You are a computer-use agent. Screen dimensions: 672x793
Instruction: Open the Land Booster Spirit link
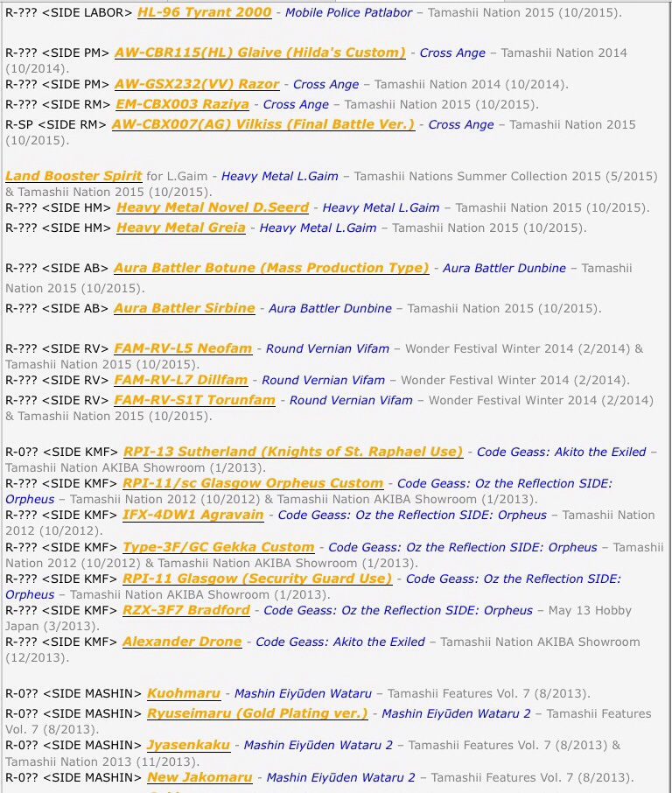[73, 176]
